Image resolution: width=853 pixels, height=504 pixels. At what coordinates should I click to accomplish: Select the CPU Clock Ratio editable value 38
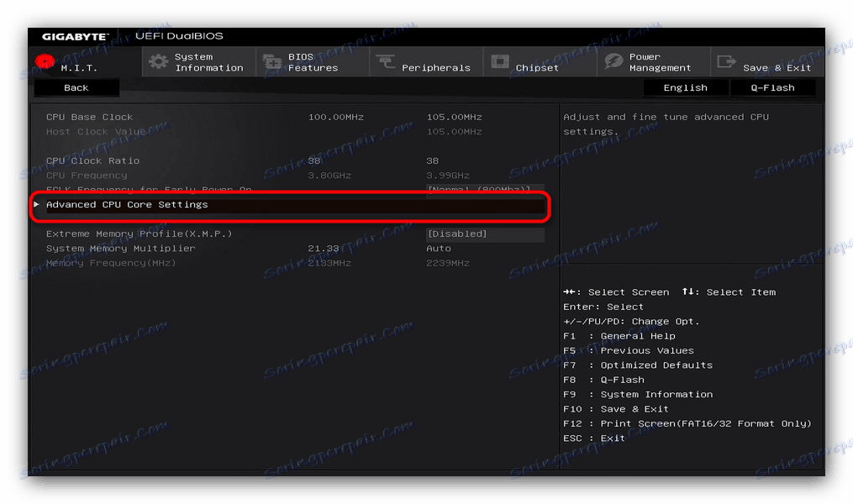(x=433, y=161)
